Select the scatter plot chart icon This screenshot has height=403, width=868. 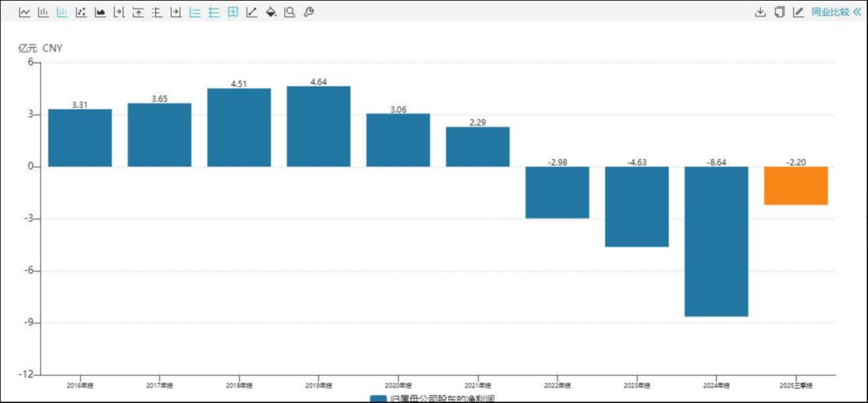coord(81,12)
